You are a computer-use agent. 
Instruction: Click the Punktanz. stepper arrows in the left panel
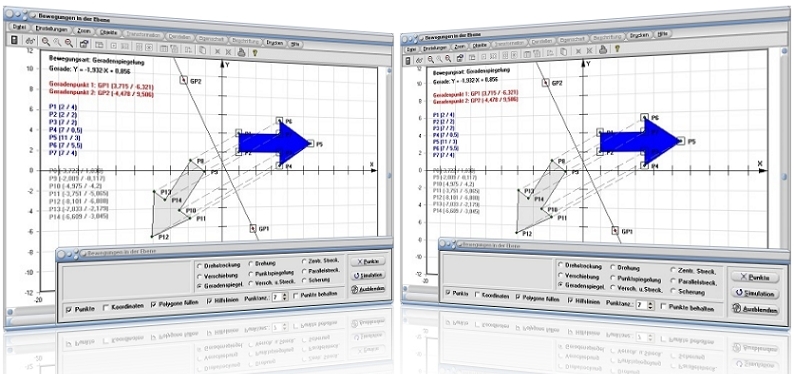285,297
